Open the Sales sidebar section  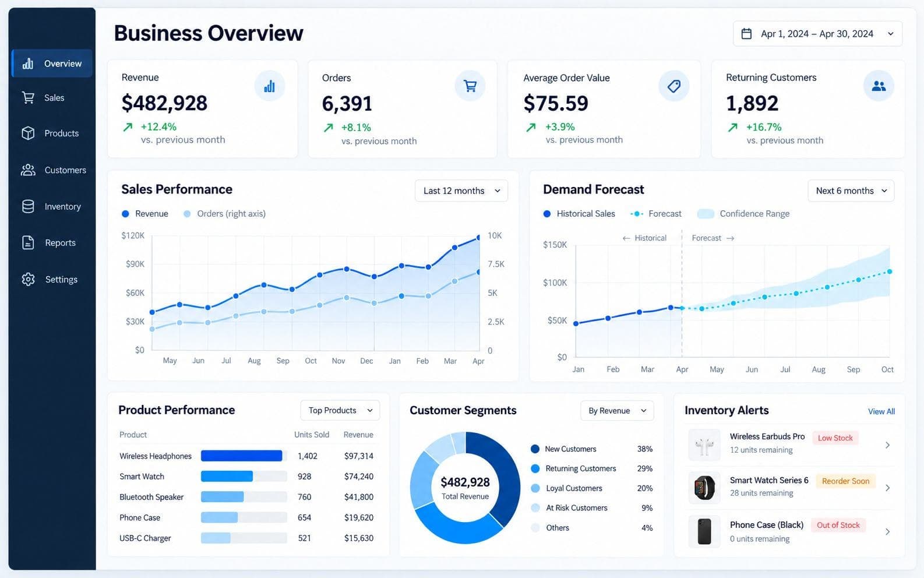point(52,97)
